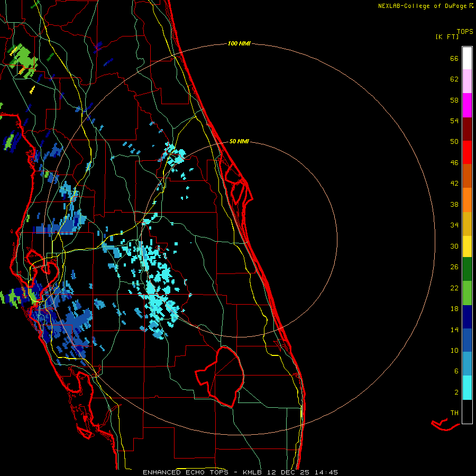Click the TH threshold legend label
Image resolution: width=476 pixels, height=476 pixels.
[454, 413]
